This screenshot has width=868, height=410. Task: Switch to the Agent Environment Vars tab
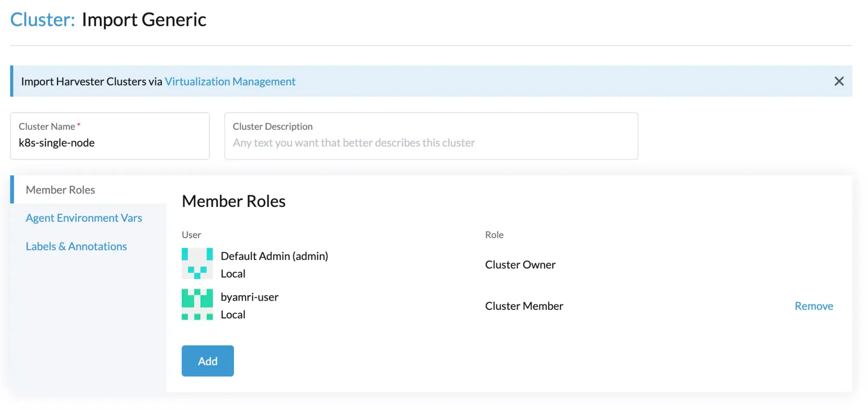click(x=84, y=217)
